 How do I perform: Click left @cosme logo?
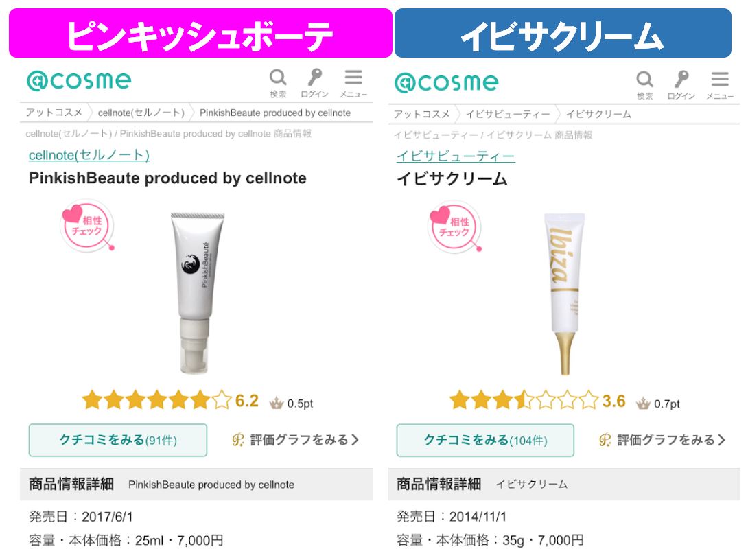79,80
